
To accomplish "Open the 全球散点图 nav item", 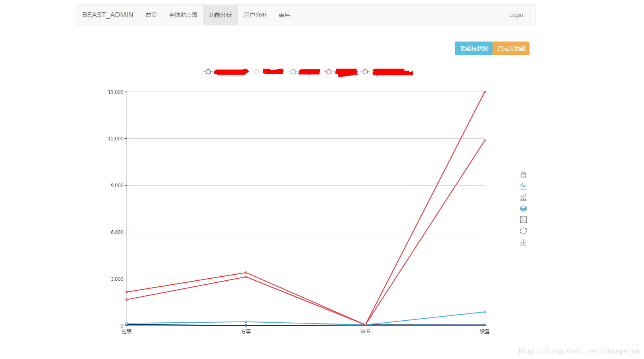I will 183,15.
